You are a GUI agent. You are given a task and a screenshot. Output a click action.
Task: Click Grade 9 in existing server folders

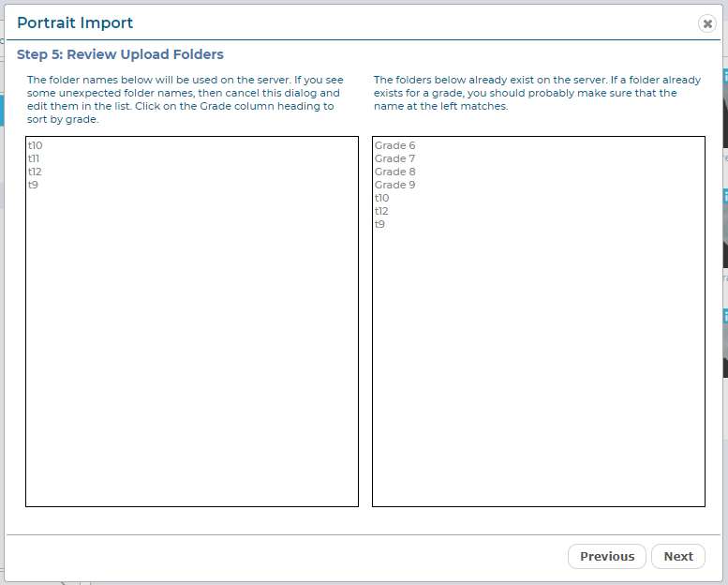pos(394,185)
